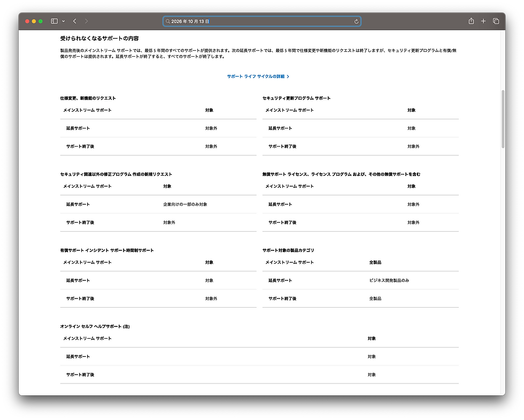Click 延長サポート under オンライン セルフ ヘルプサポート
This screenshot has height=420, width=524.
(78, 356)
